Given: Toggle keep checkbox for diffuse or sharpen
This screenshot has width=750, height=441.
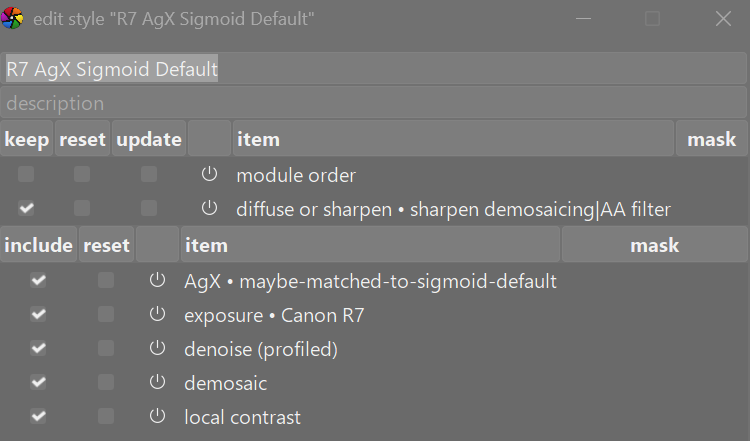Looking at the screenshot, I should click(26, 209).
